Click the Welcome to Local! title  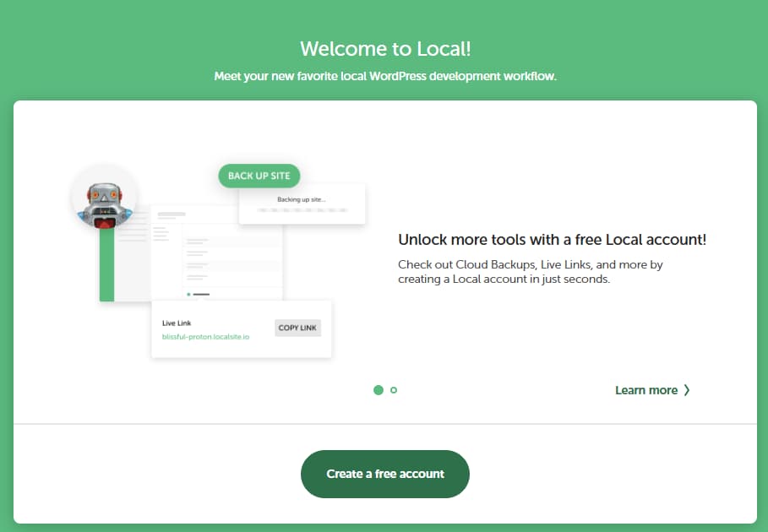pos(384,48)
